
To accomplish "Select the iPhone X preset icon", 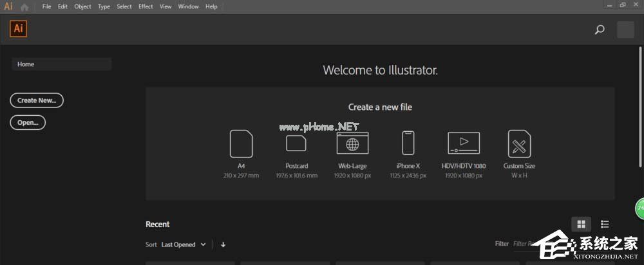I will [x=408, y=143].
